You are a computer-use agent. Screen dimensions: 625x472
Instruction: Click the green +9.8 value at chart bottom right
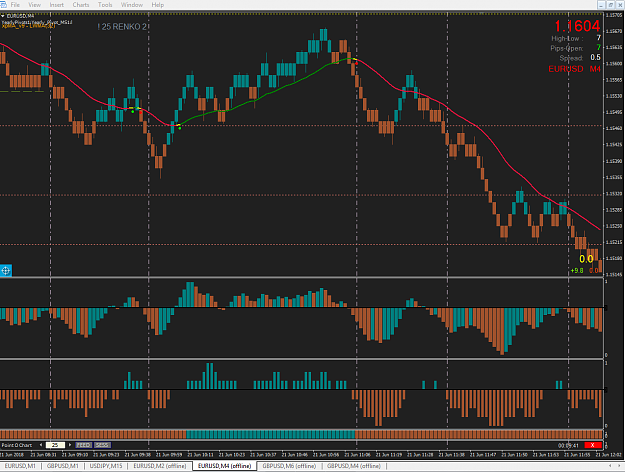[577, 271]
